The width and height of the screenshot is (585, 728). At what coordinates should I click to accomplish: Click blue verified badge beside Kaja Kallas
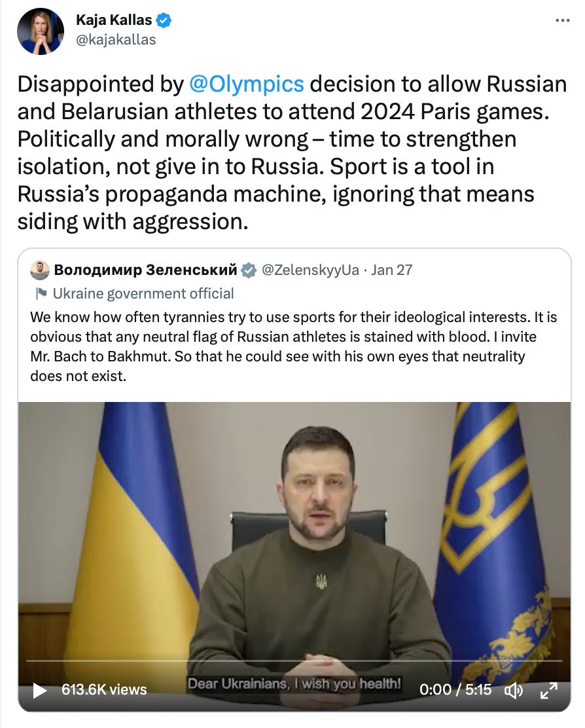(x=164, y=20)
